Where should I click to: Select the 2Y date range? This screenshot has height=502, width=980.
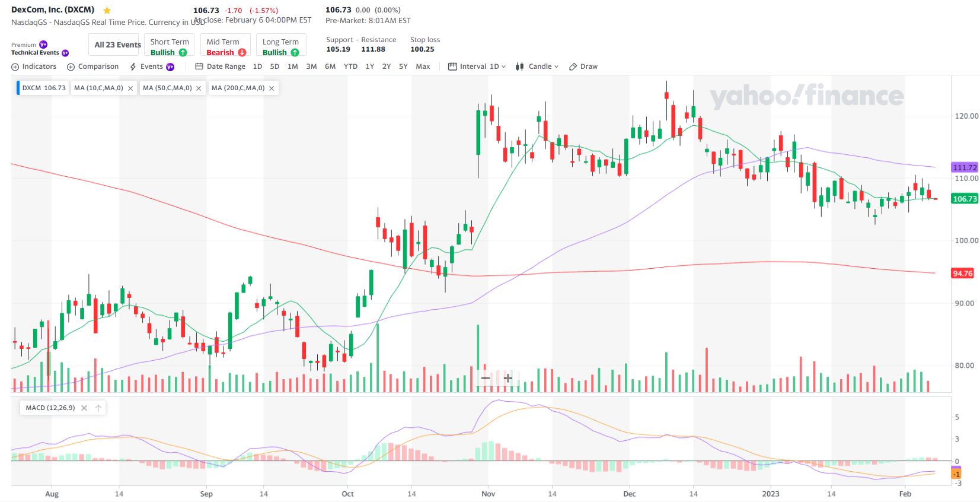pyautogui.click(x=387, y=66)
